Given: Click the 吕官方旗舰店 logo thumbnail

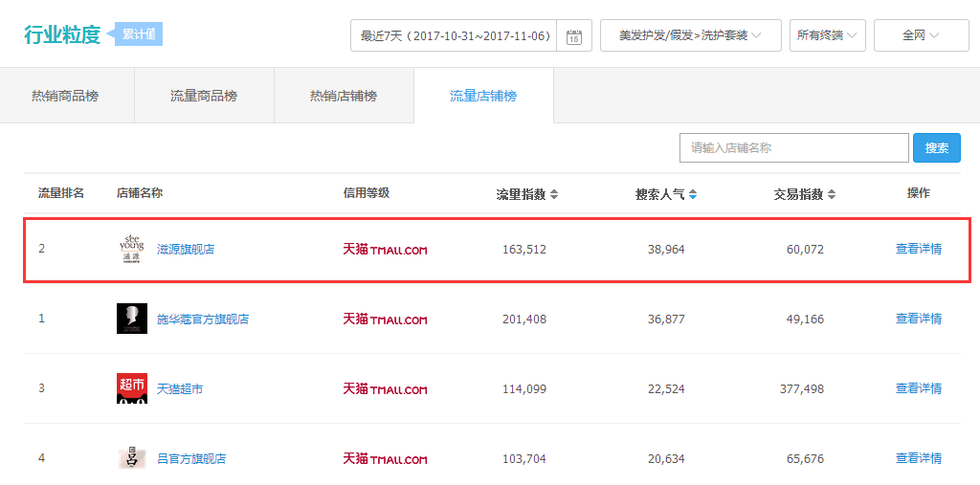Looking at the screenshot, I should pyautogui.click(x=132, y=457).
